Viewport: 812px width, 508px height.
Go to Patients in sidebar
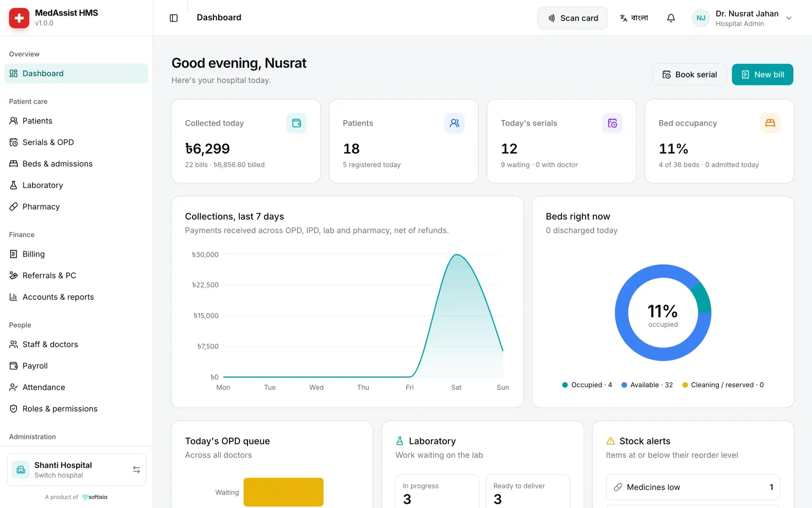76,121
